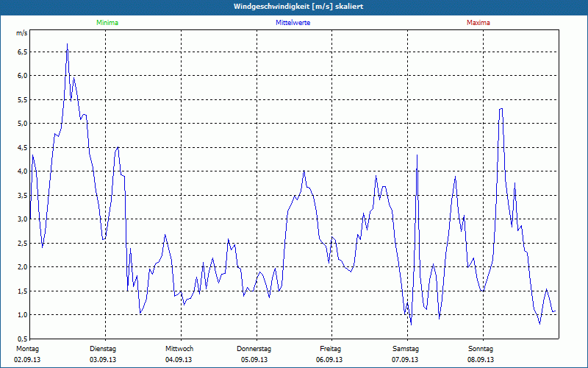Click the date 05.09.13
Image resolution: width=588 pixels, height=368 pixels.
(254, 360)
